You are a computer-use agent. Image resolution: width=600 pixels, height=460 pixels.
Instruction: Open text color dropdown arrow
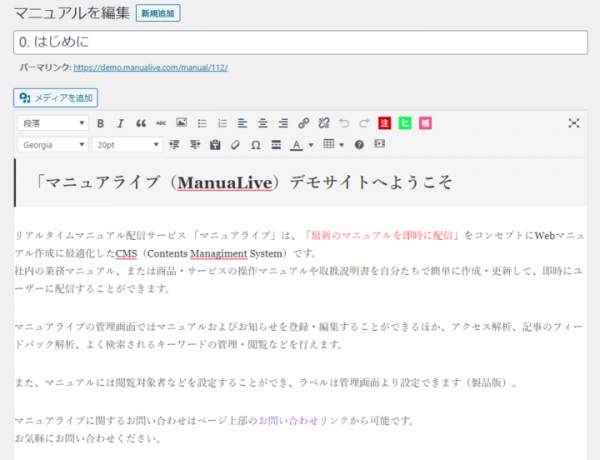click(x=311, y=145)
